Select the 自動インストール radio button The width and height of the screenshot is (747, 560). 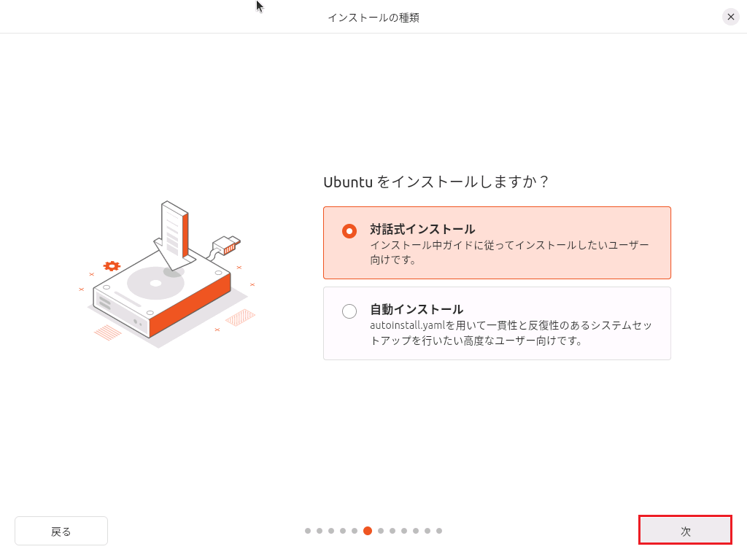[348, 311]
